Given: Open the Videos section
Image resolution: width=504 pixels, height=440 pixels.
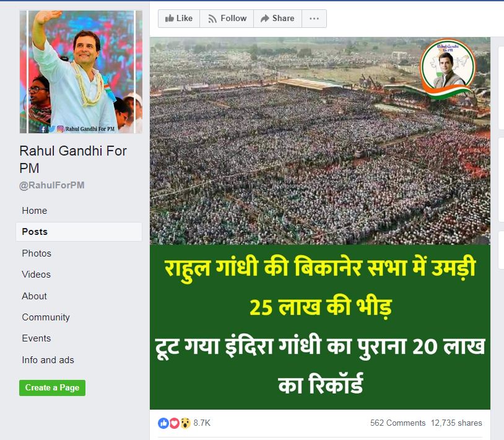Looking at the screenshot, I should point(37,275).
